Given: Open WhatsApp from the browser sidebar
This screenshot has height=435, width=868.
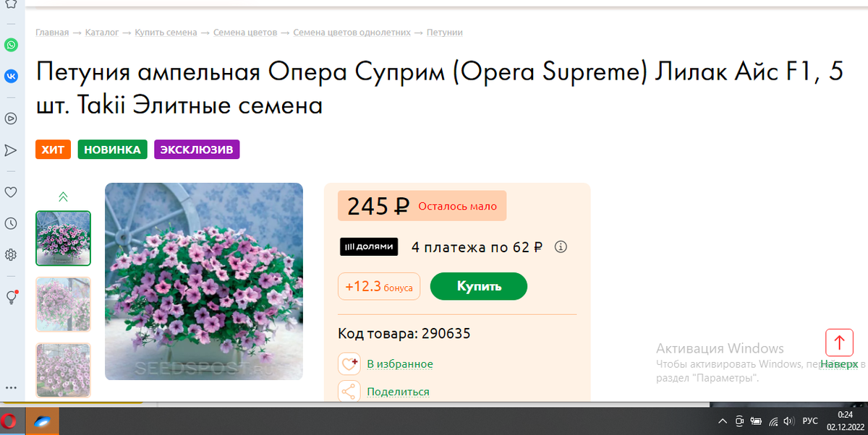Looking at the screenshot, I should tap(11, 45).
